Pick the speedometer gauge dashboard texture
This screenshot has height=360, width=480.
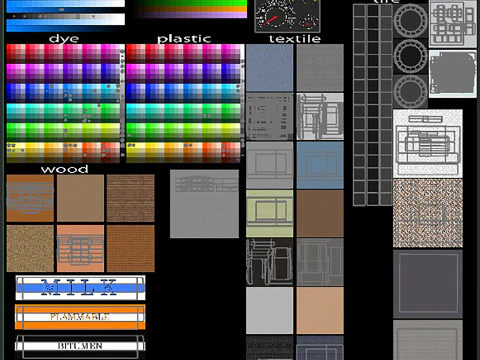coord(287,16)
